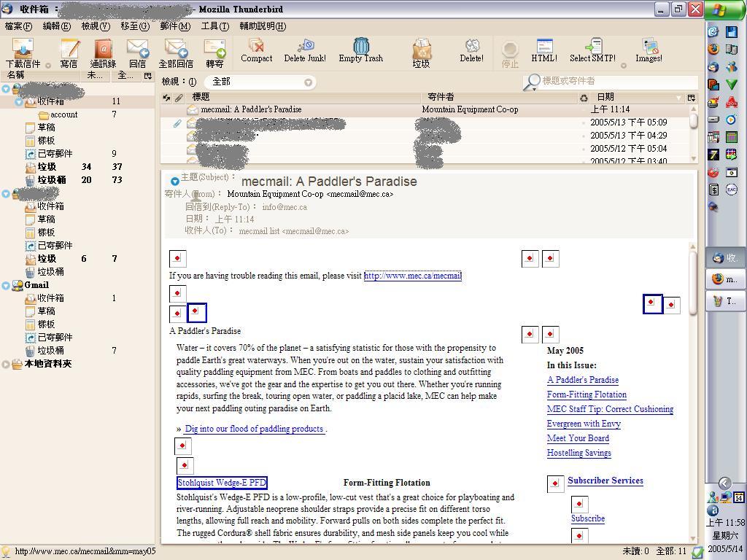Click the 轉寄 forward icon
The height and width of the screenshot is (560, 747).
214,52
